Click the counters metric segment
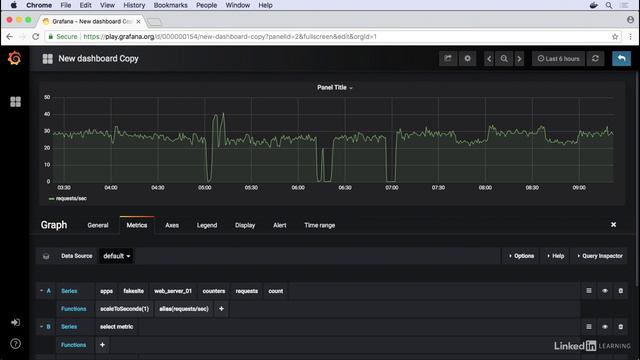Viewport: 640px width, 360px height. [x=214, y=291]
